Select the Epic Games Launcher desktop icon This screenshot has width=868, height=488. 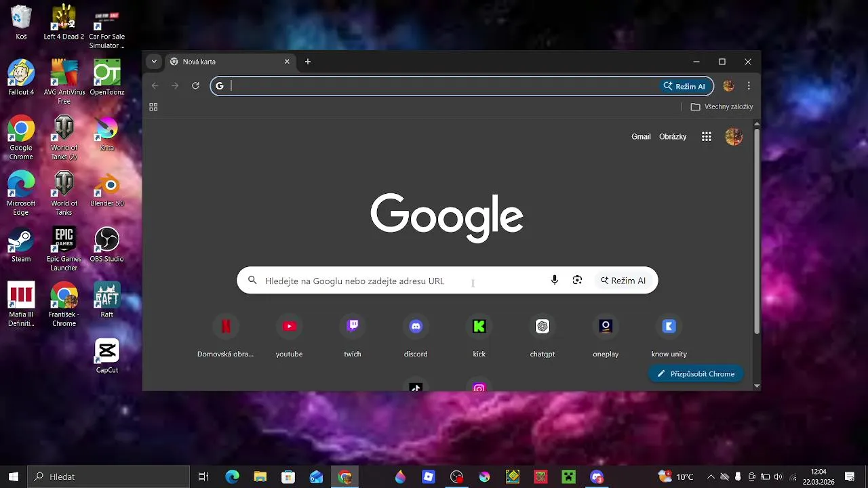(x=64, y=249)
